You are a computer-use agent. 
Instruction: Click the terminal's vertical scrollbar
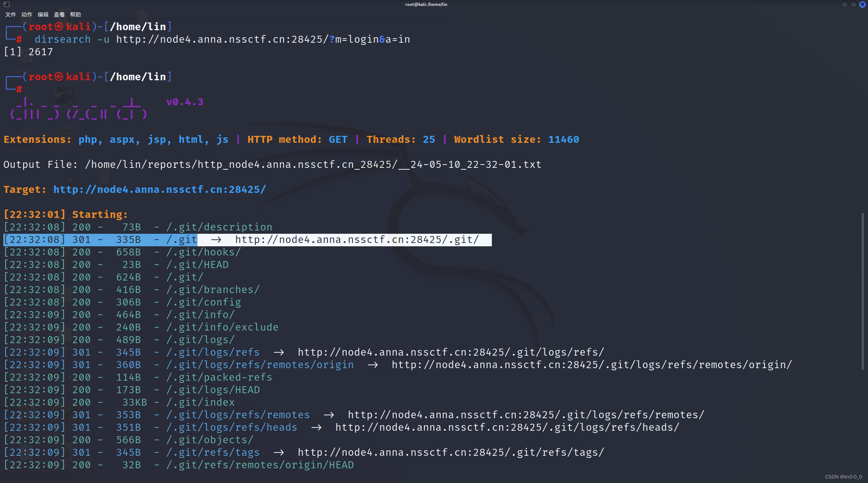tap(862, 291)
